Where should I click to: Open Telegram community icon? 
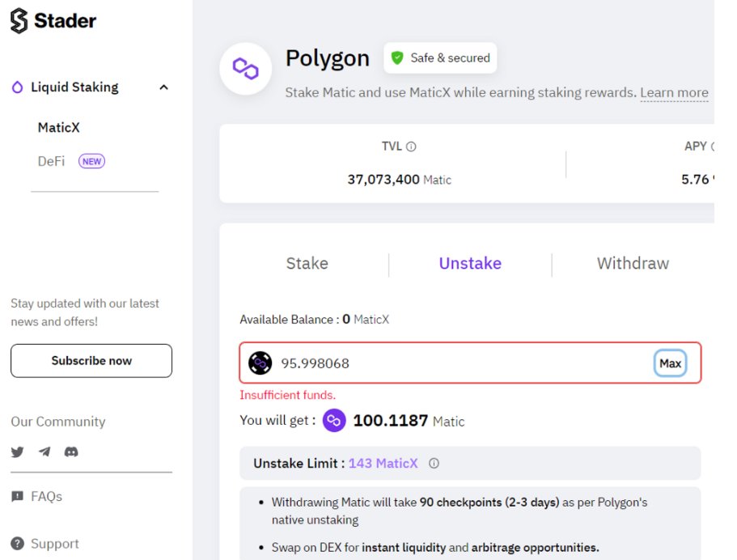tap(44, 452)
